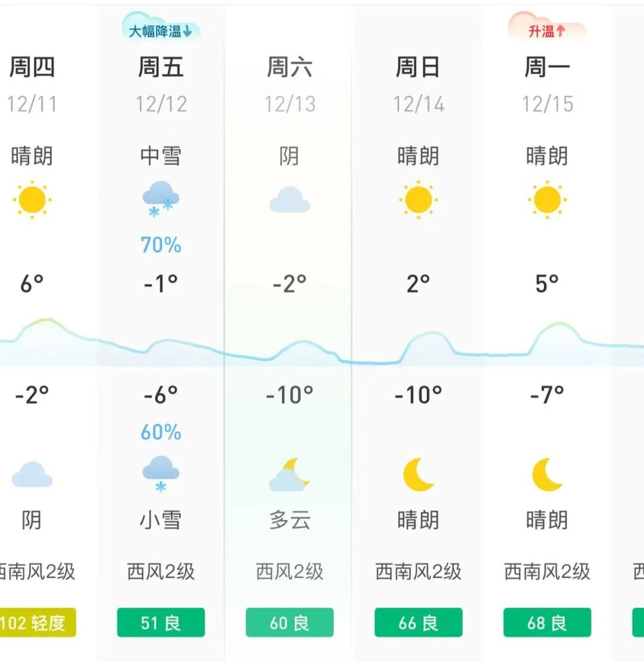Click Monday's 5° high temperature

coord(547,284)
